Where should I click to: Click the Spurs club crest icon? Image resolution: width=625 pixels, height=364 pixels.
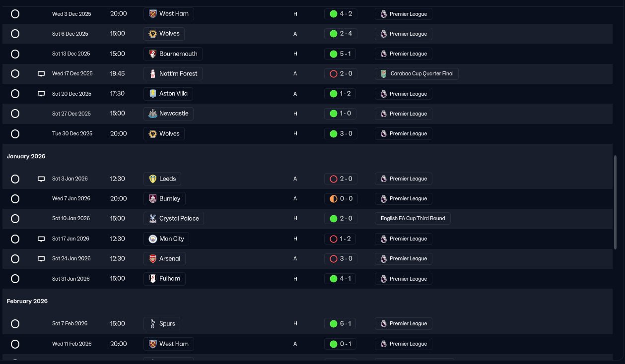(x=153, y=324)
